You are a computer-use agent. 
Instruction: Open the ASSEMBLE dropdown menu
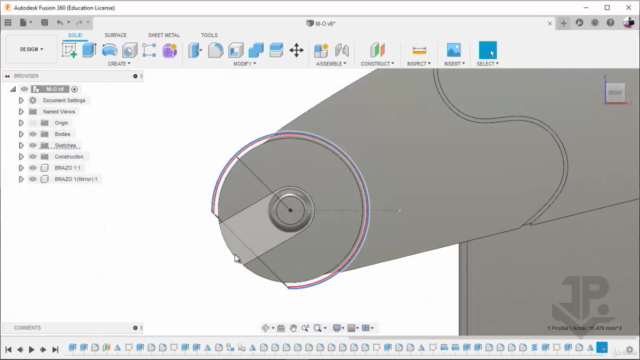click(331, 64)
